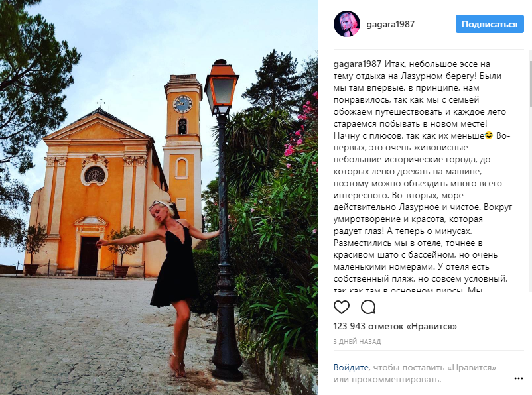Click the Подписаться follow button
The width and height of the screenshot is (532, 395).
click(x=490, y=24)
